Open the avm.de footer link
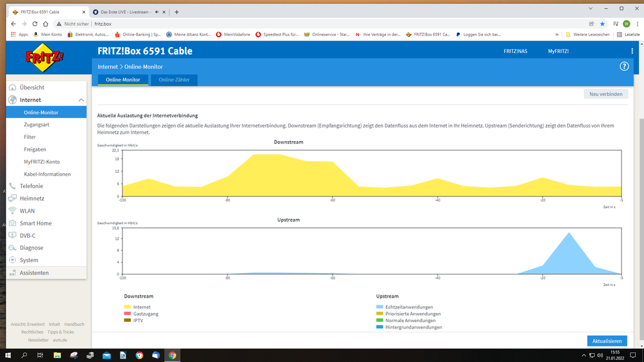 (59, 340)
